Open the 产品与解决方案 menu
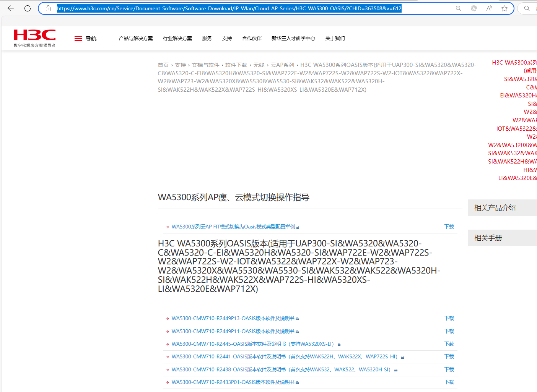 pyautogui.click(x=136, y=38)
